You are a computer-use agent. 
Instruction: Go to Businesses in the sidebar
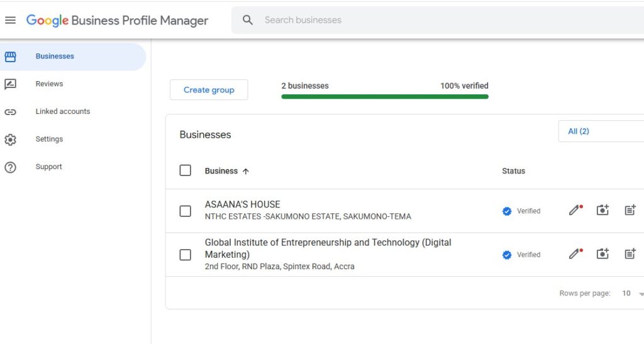73,57
